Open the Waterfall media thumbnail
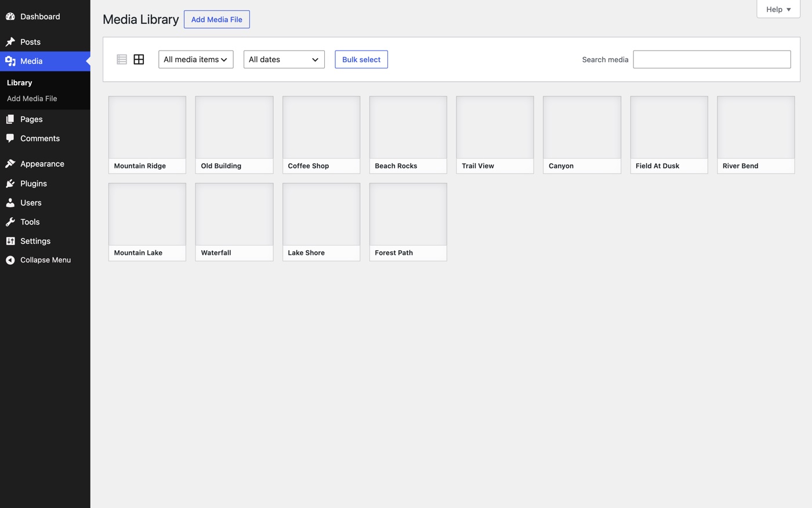812x508 pixels. (x=234, y=222)
